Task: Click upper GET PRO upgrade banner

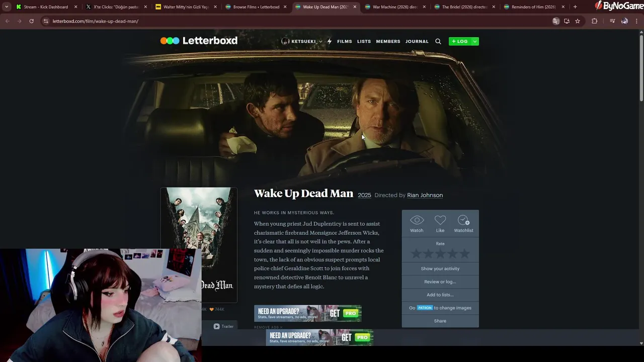Action: coord(307,313)
